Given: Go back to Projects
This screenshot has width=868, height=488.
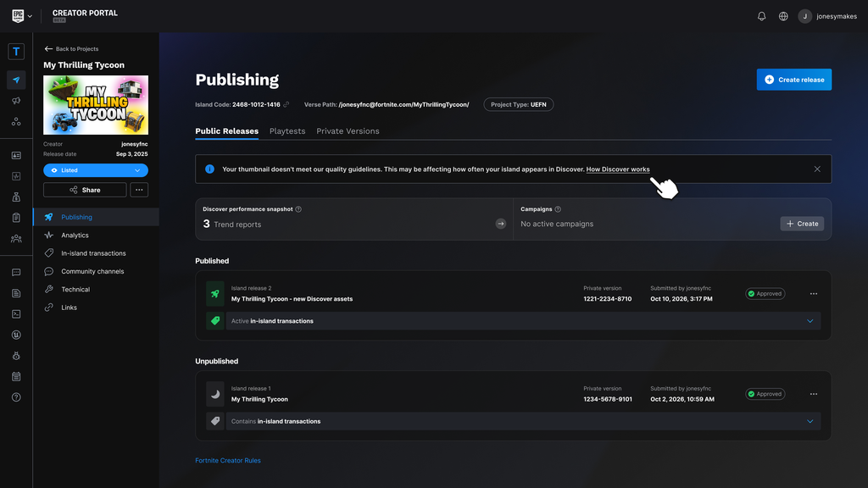Looking at the screenshot, I should pos(71,48).
